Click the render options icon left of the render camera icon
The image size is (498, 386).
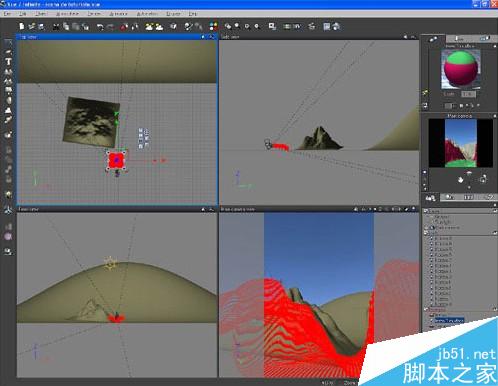[327, 26]
